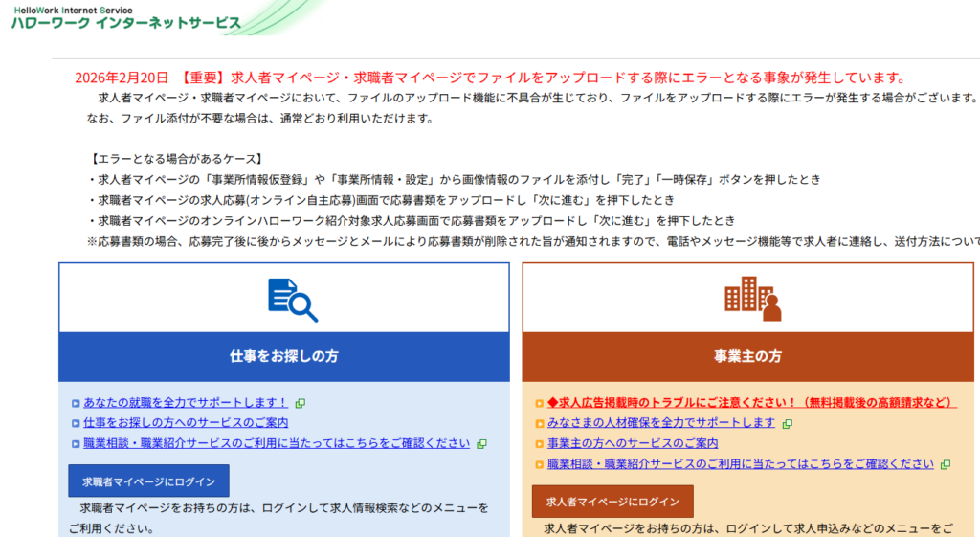Screen dimensions: 980x537
Task: Open the あなたの就職を全力でサポートします link
Action: 186,402
